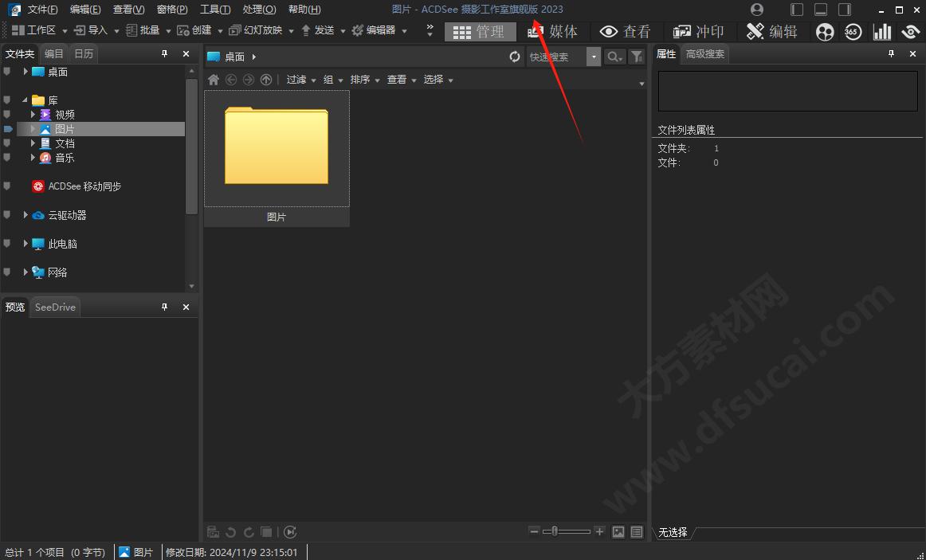This screenshot has height=560, width=926.
Task: Click the thumbnail size zoom slider
Action: pyautogui.click(x=567, y=531)
